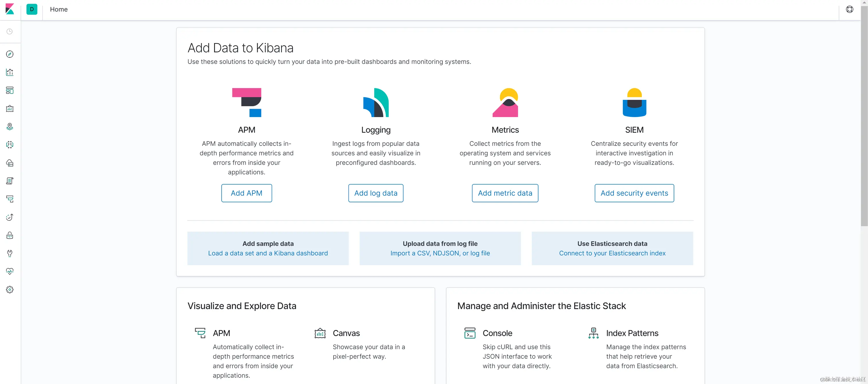
Task: Open the help menu in the top-right corner
Action: (849, 9)
